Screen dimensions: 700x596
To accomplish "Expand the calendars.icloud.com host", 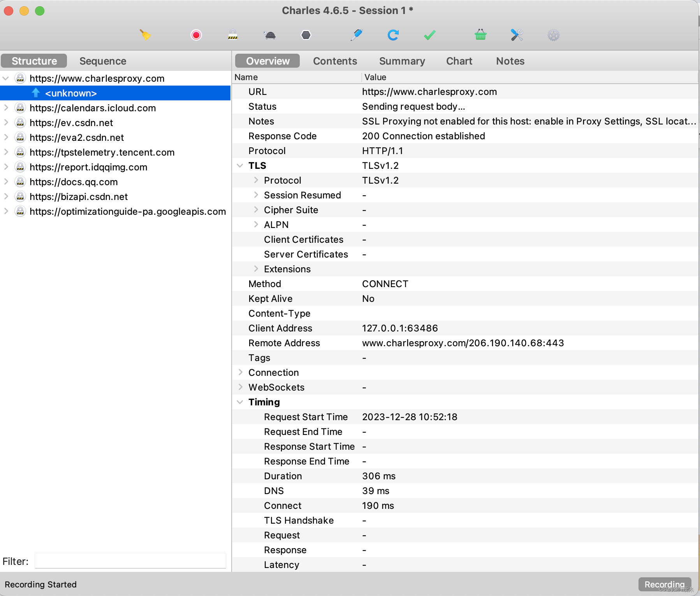I will (x=6, y=108).
